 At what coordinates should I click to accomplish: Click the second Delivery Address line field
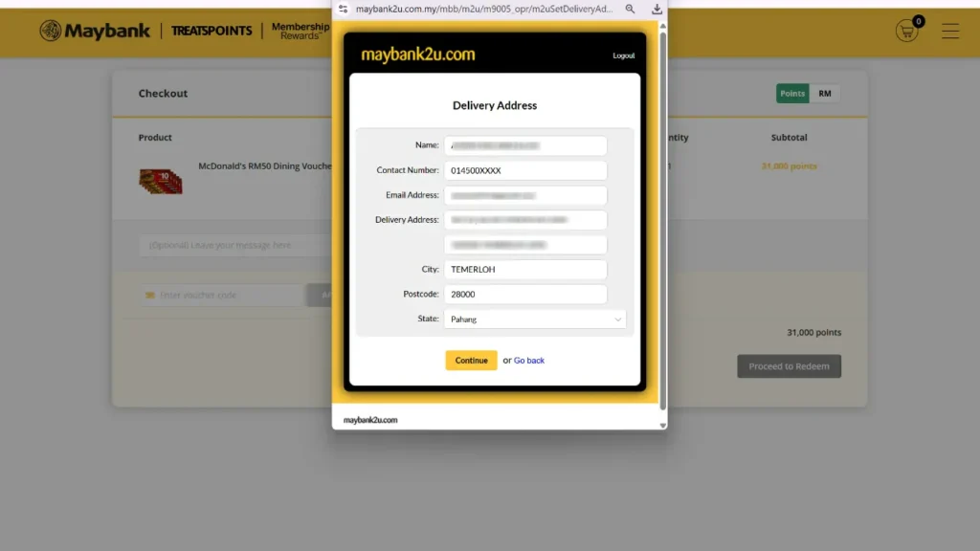[x=525, y=245]
